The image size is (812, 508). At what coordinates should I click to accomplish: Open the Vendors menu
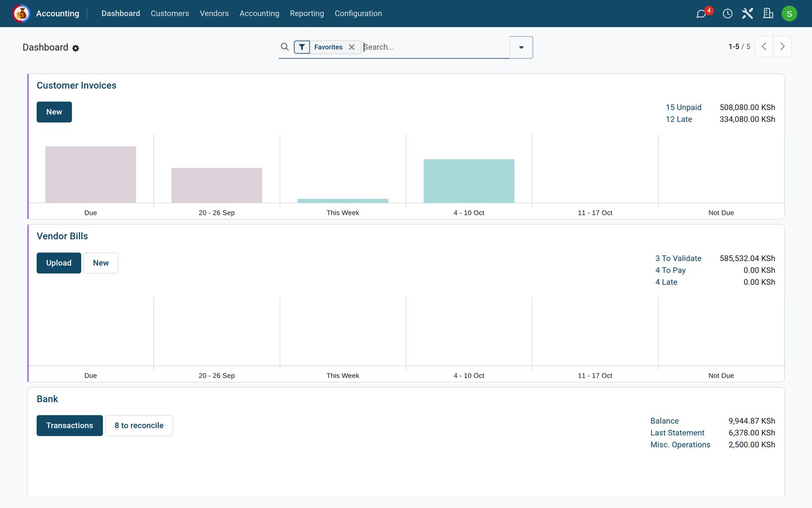tap(214, 14)
